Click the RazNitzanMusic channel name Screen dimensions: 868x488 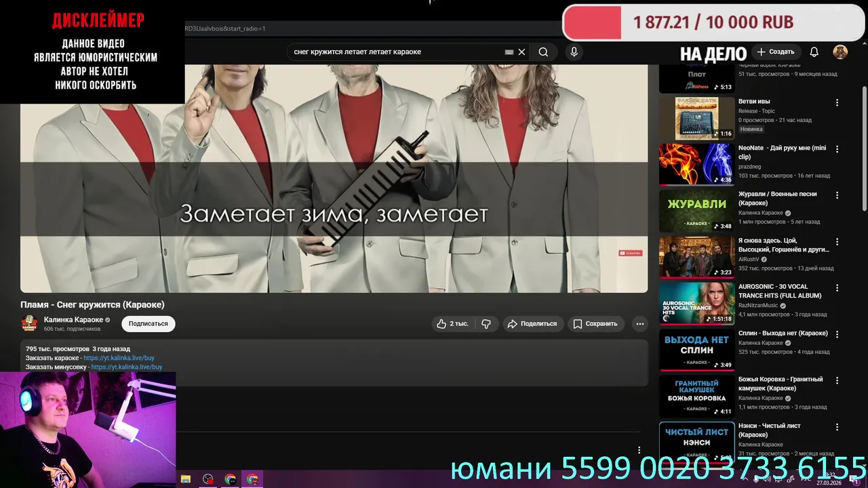pos(758,306)
